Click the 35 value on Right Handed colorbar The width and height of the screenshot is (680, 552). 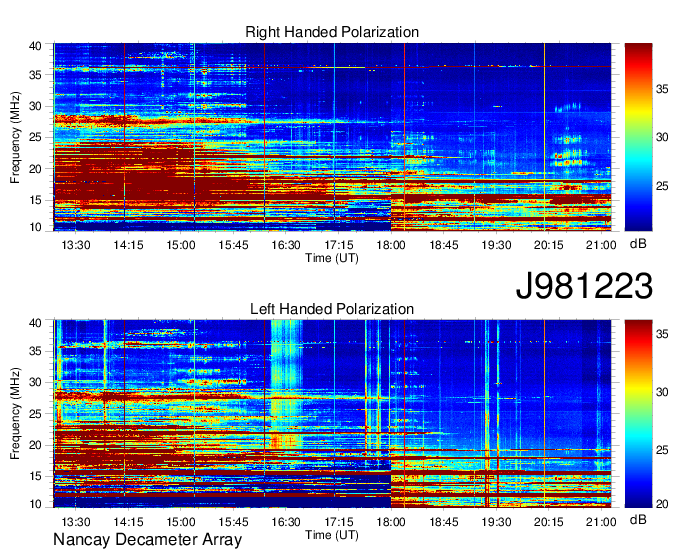(x=662, y=89)
